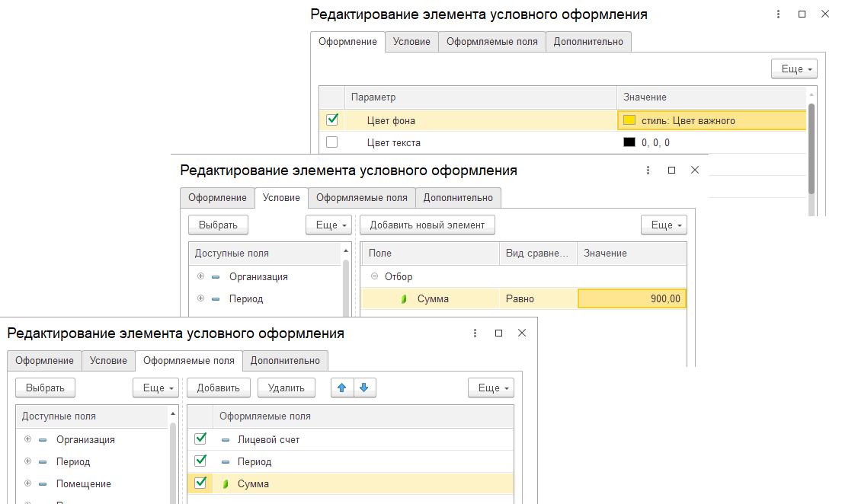This screenshot has width=842, height=504.
Task: Open kebab menu of bottom dialog window
Action: [475, 333]
